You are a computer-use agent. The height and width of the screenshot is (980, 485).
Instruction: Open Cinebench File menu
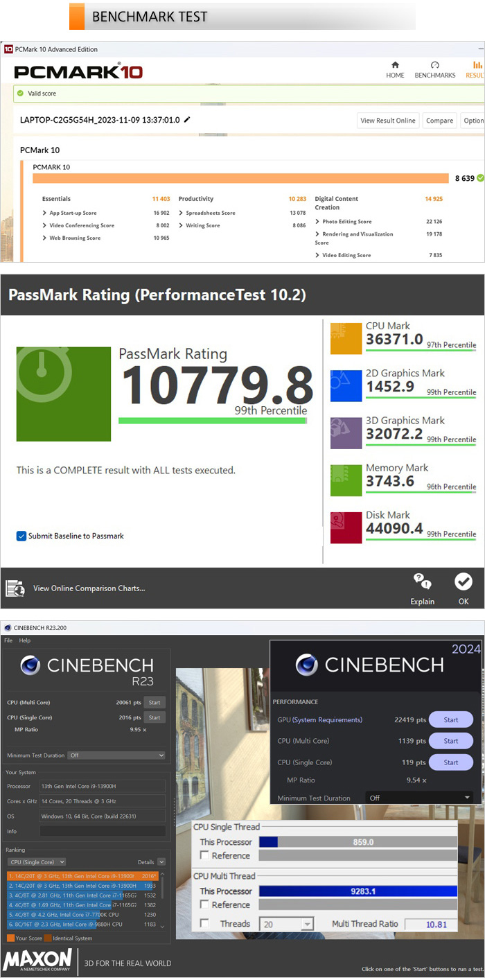tap(8, 640)
